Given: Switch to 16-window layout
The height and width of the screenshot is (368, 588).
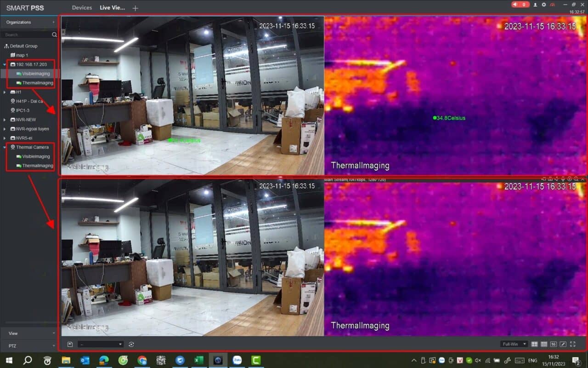Looking at the screenshot, I should pyautogui.click(x=554, y=344).
